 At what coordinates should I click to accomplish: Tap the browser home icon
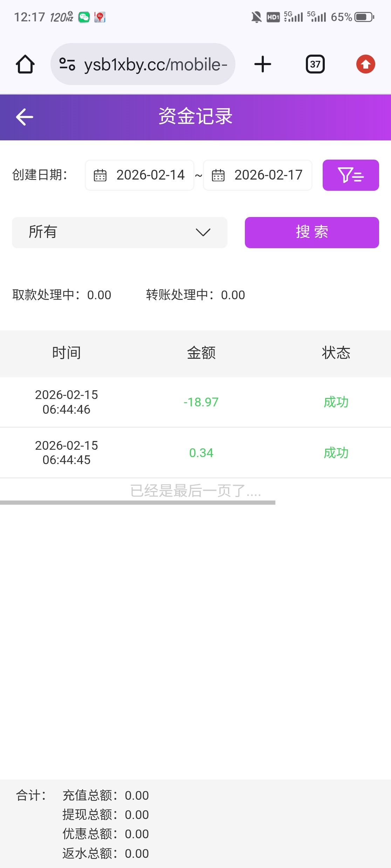[x=25, y=64]
